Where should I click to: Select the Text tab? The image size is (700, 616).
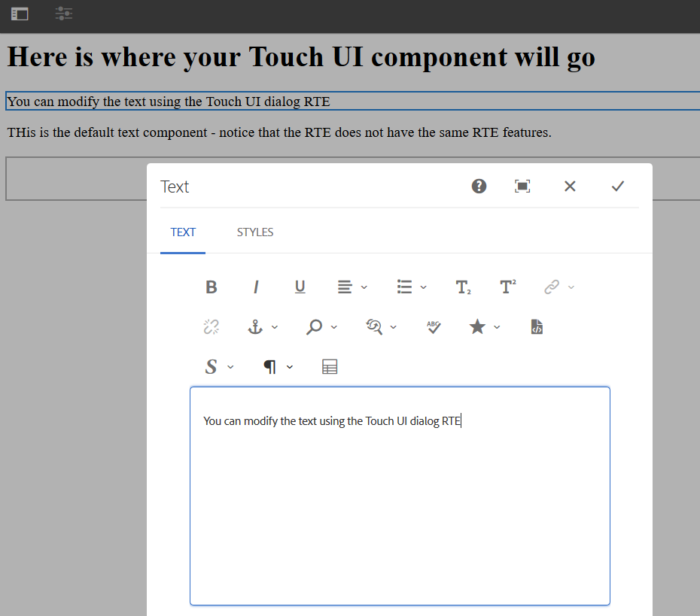183,232
